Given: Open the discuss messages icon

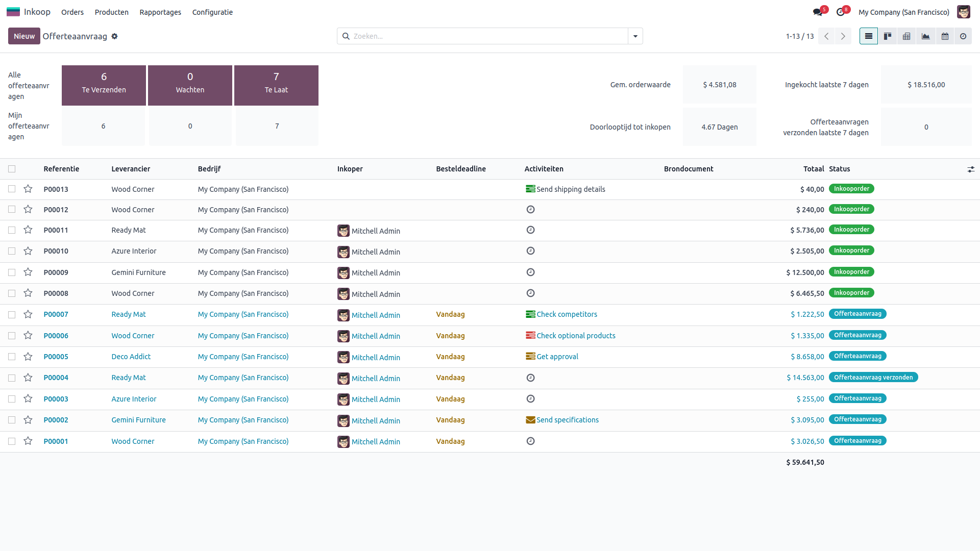Looking at the screenshot, I should (818, 12).
